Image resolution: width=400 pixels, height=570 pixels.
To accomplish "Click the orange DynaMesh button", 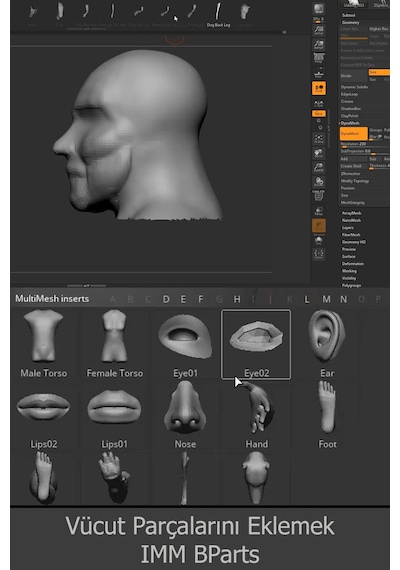I will click(354, 134).
